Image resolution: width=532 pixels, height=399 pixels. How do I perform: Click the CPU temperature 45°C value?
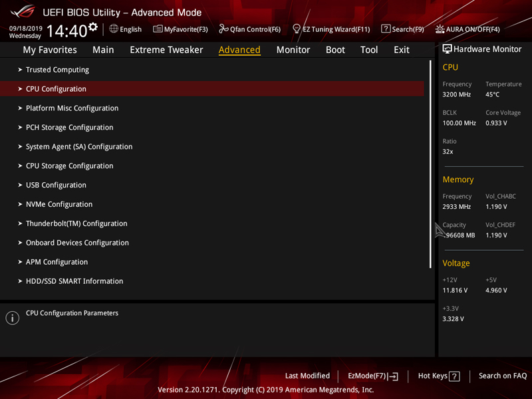(492, 94)
